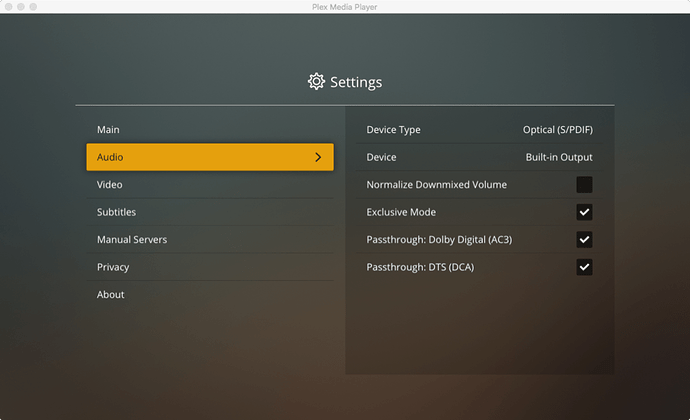Enable Normalize Downmixed Volume checkbox
This screenshot has height=420, width=690.
[x=584, y=184]
